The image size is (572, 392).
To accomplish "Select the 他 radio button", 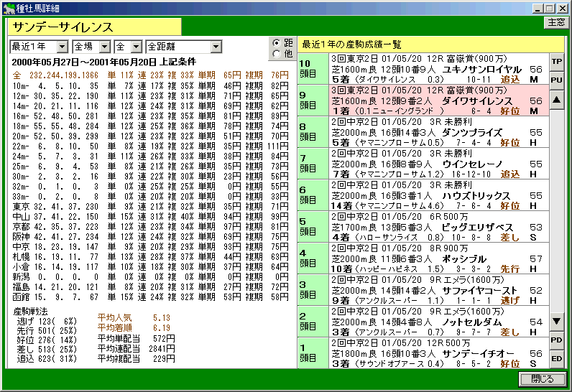I will (x=277, y=54).
